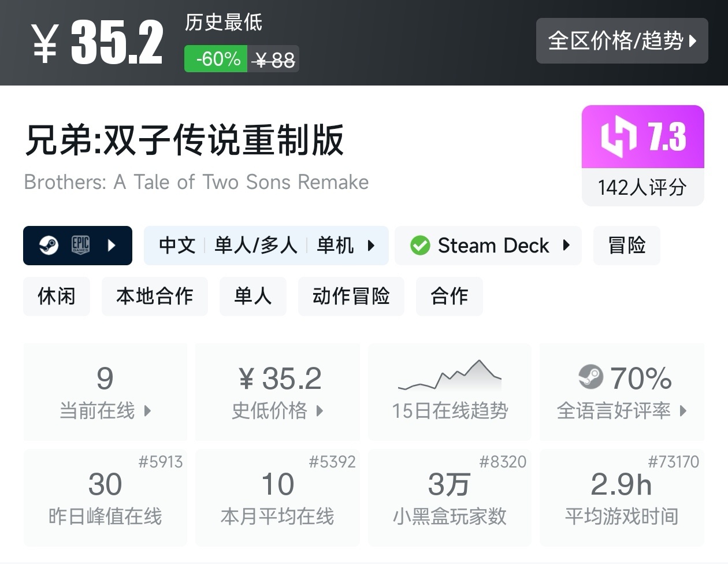Click the -60% discount badge
This screenshot has width=728, height=564.
pos(216,59)
